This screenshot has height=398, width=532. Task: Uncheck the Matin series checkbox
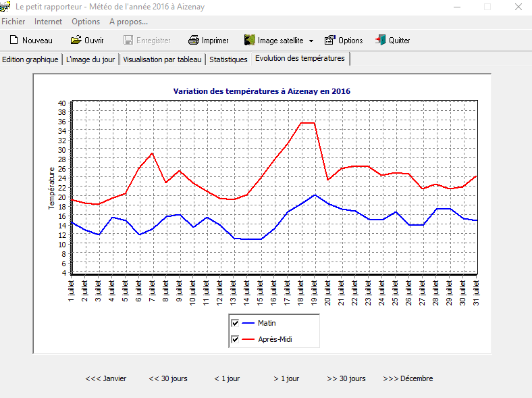coord(235,323)
